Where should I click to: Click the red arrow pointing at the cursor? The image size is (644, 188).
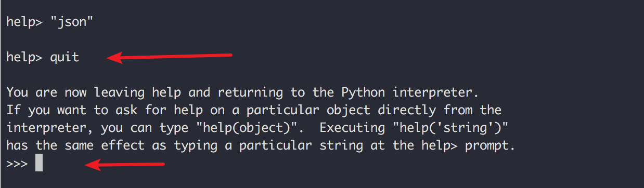pos(125,165)
